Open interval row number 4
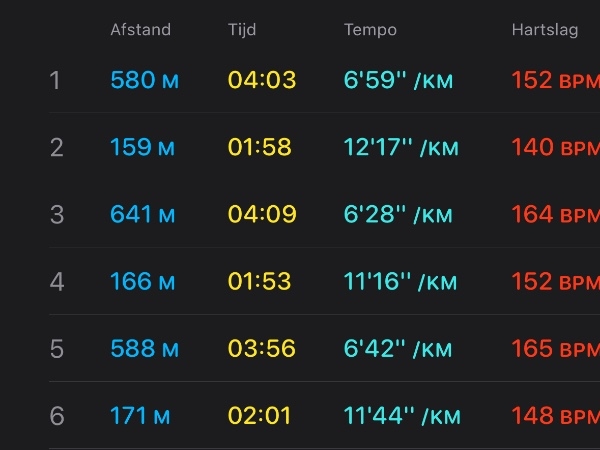 [324, 281]
